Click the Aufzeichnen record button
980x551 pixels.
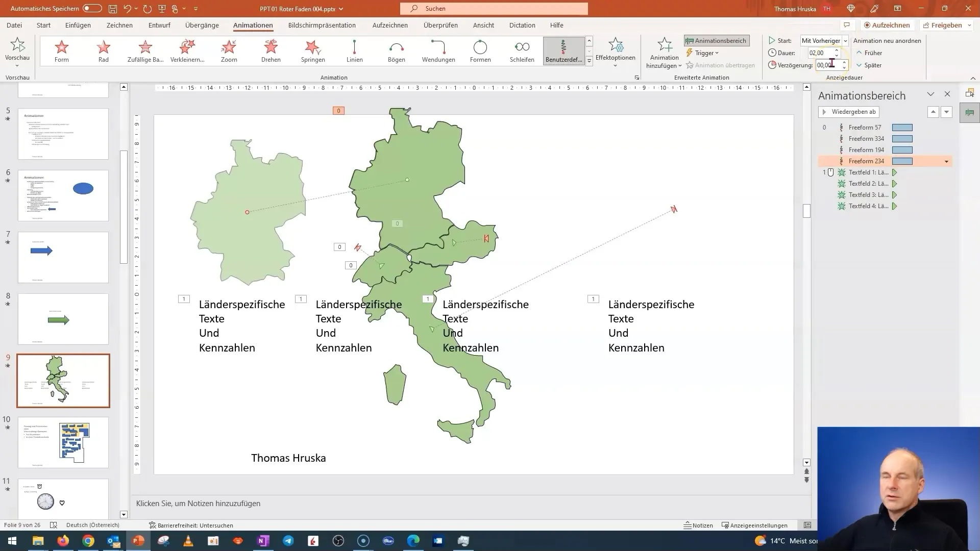pos(887,25)
